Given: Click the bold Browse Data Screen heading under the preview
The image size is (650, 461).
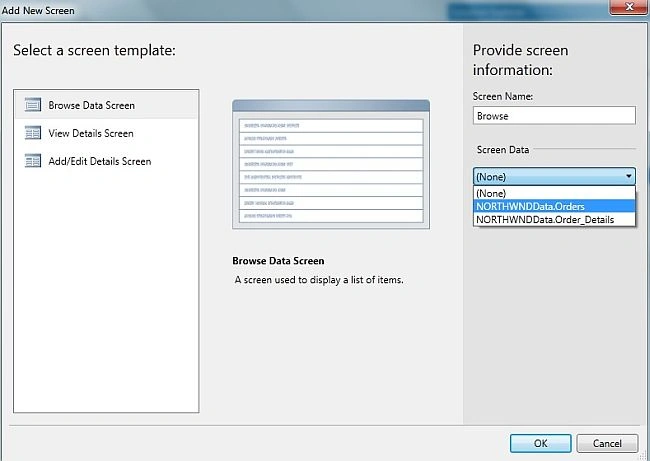Looking at the screenshot, I should point(278,261).
